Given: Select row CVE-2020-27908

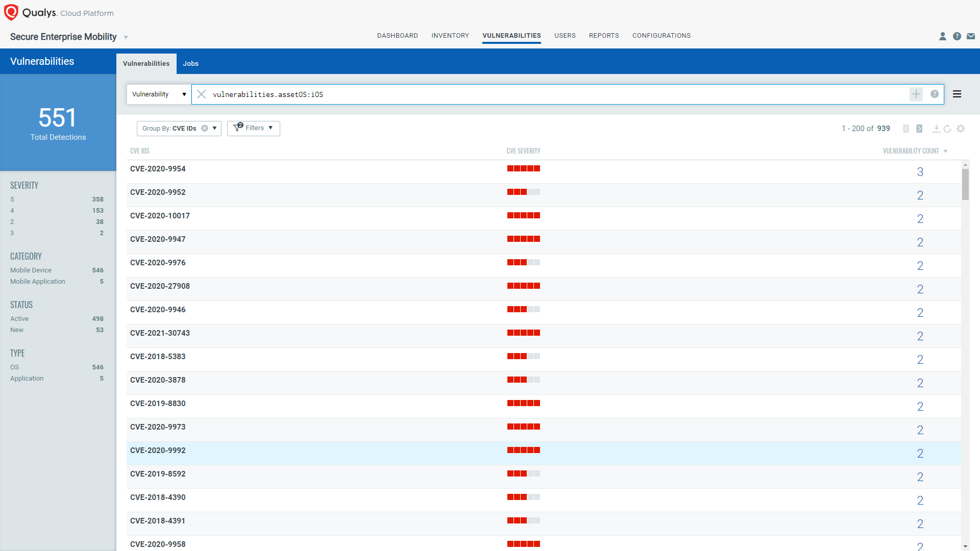Looking at the screenshot, I should (544, 289).
